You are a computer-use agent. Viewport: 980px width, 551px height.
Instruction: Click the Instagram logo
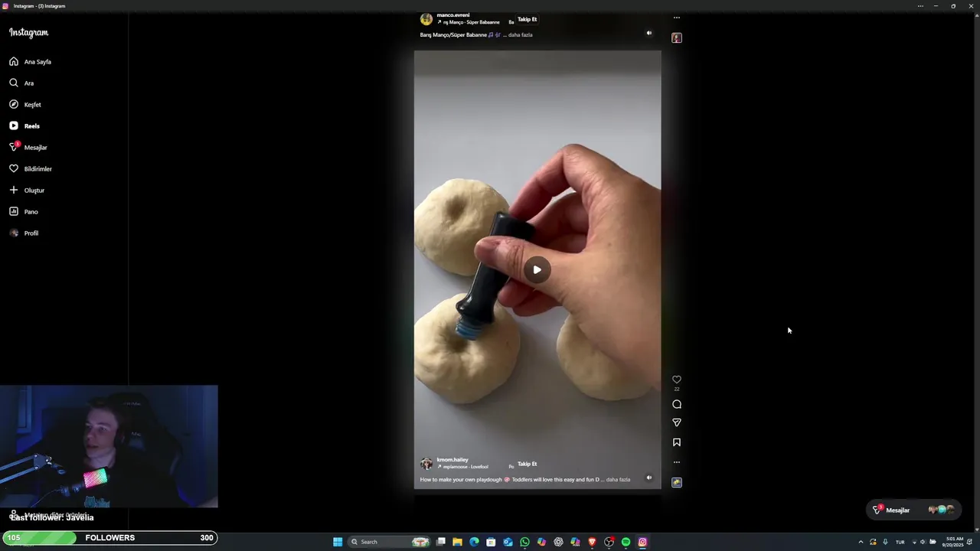28,33
